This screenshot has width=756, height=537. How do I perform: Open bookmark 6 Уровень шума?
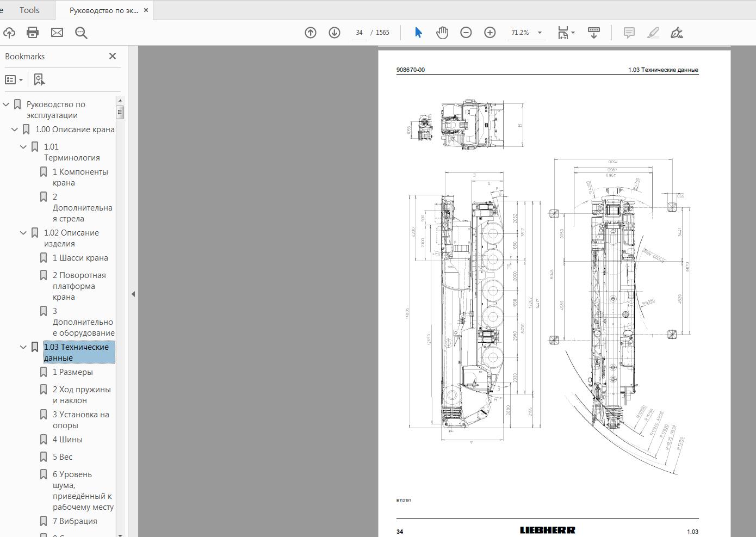pyautogui.click(x=83, y=491)
